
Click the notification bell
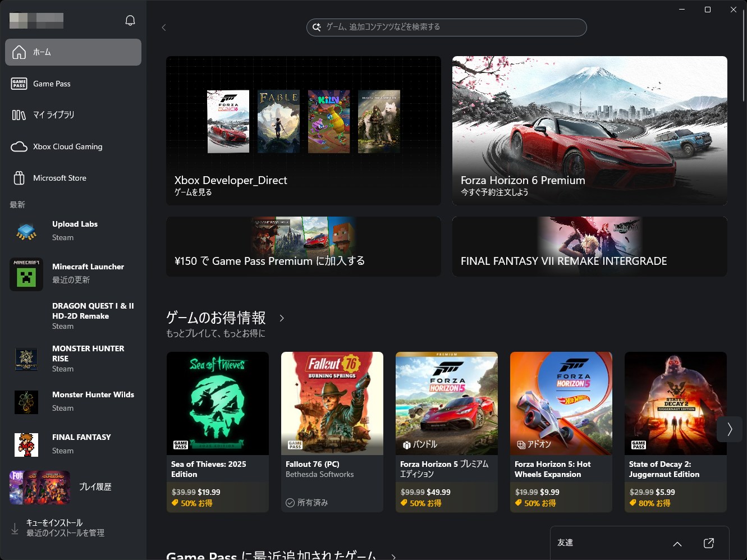tap(130, 20)
